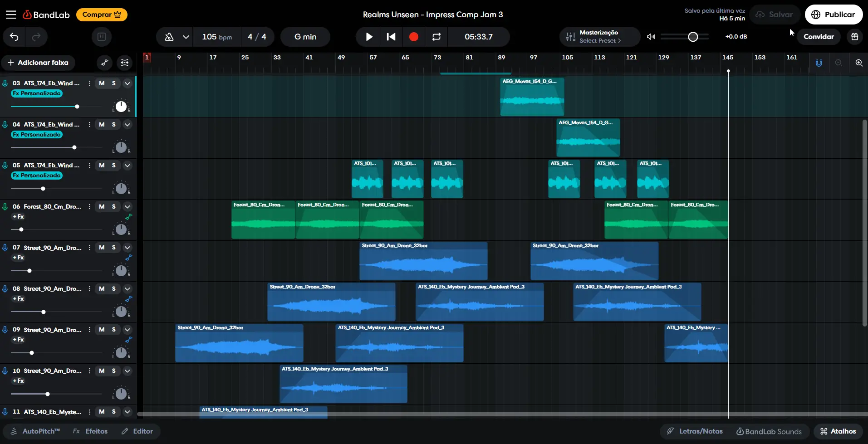Click the master volume slider knob
Viewport: 868px width, 444px height.
[692, 37]
